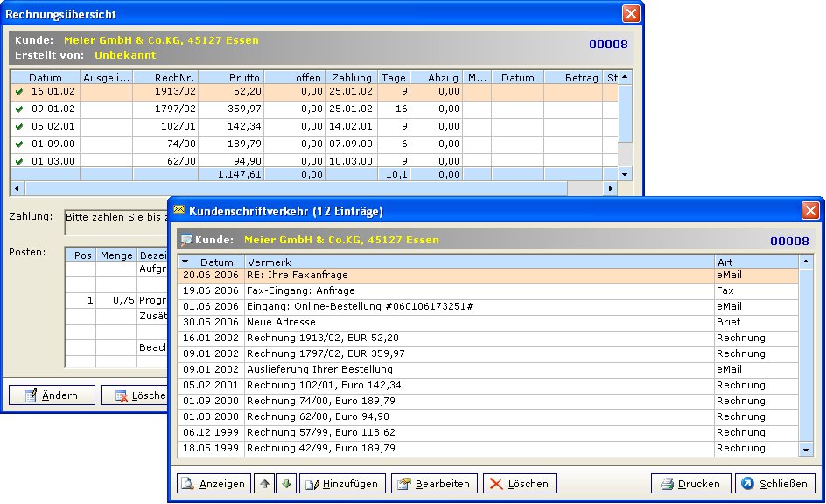Click the Anzeigen magnifier button
Viewport: 826px width, 504px height.
(213, 484)
